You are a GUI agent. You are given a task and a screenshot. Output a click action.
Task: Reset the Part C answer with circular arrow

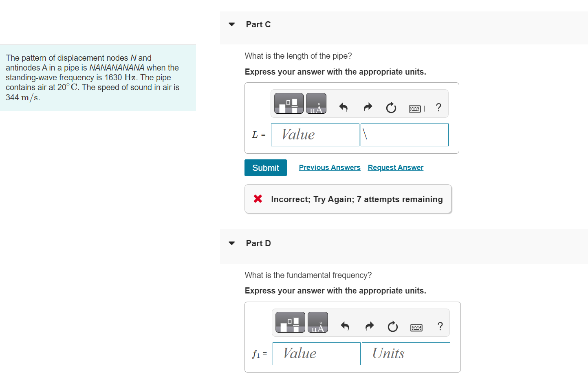tap(391, 108)
